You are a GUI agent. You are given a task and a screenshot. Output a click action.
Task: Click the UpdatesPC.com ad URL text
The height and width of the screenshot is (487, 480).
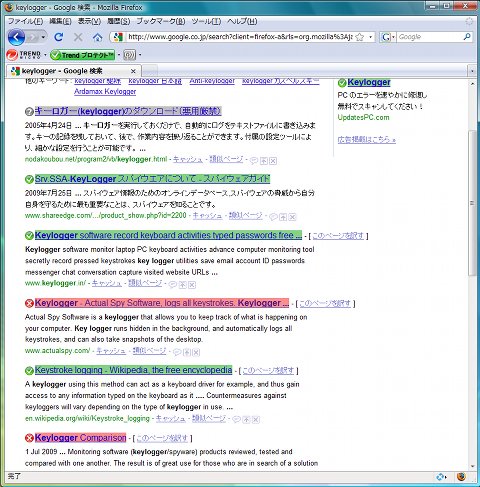pos(363,117)
